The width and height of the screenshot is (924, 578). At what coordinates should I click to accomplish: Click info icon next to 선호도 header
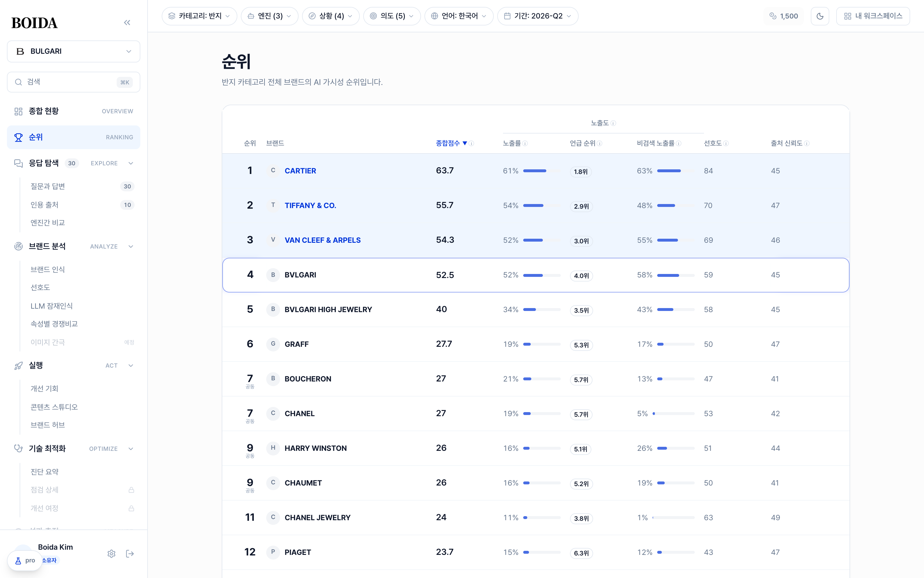click(x=726, y=143)
